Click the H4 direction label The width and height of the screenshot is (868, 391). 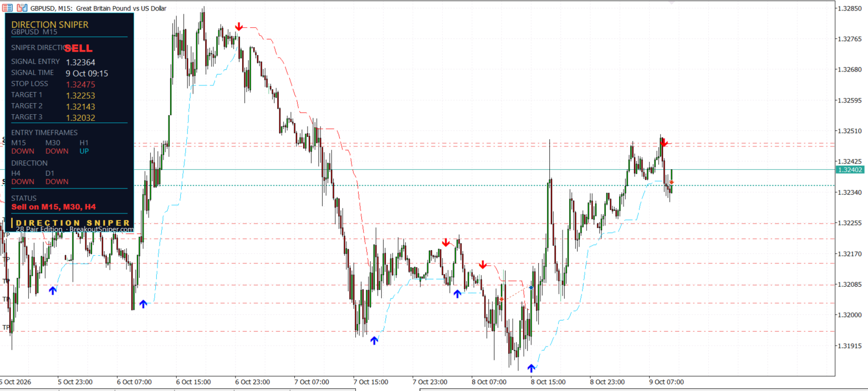[16, 174]
